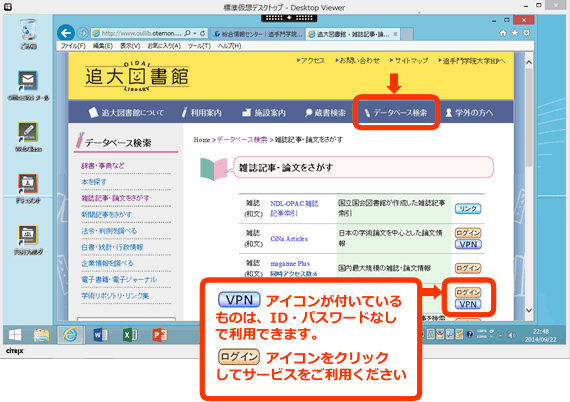Launch Word from the taskbar
Screen dimensions: 570x402
pyautogui.click(x=100, y=335)
